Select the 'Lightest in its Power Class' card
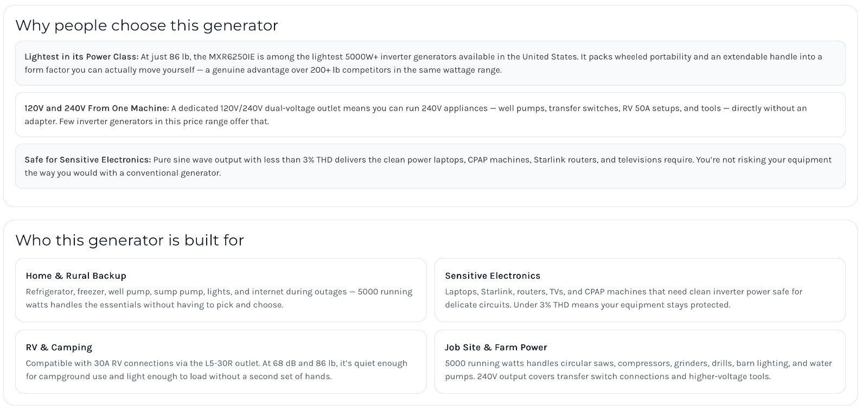 (430, 63)
